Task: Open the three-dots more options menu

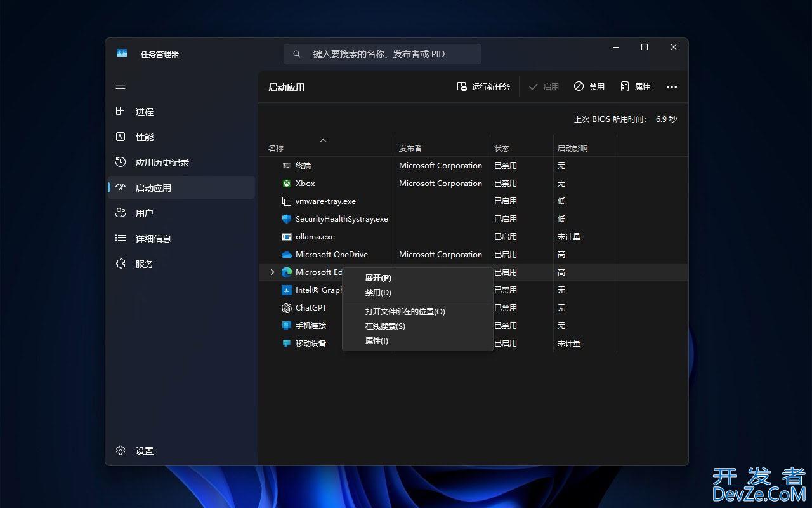Action: [x=672, y=87]
